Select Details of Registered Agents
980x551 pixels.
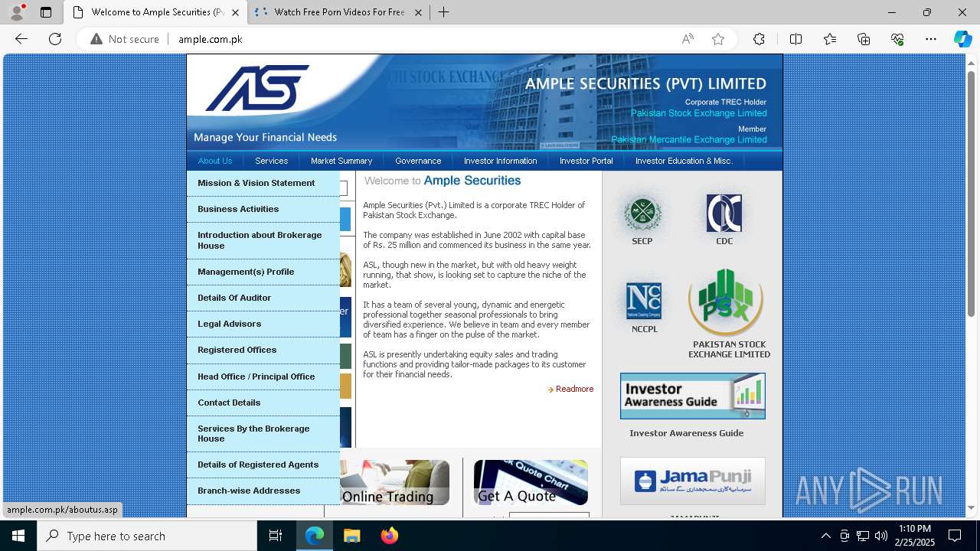click(x=263, y=465)
